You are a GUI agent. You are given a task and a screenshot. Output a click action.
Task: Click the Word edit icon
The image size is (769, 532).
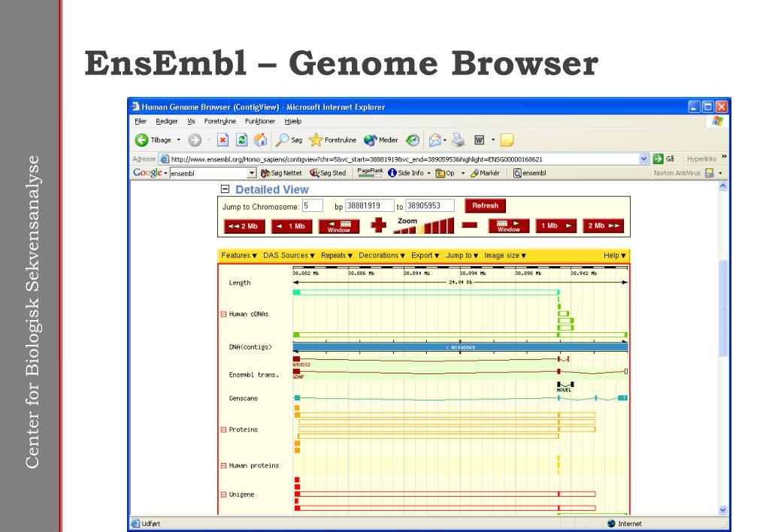[x=479, y=141]
